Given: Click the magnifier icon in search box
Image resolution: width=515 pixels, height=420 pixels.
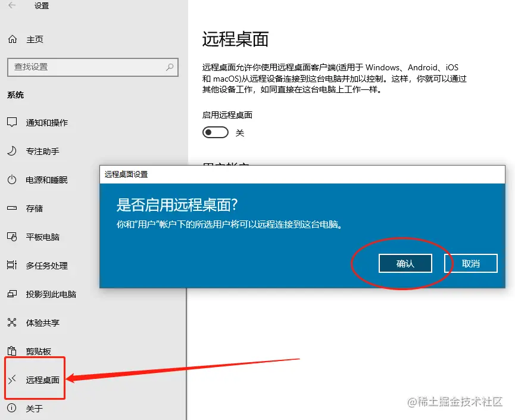Looking at the screenshot, I should pyautogui.click(x=170, y=67).
